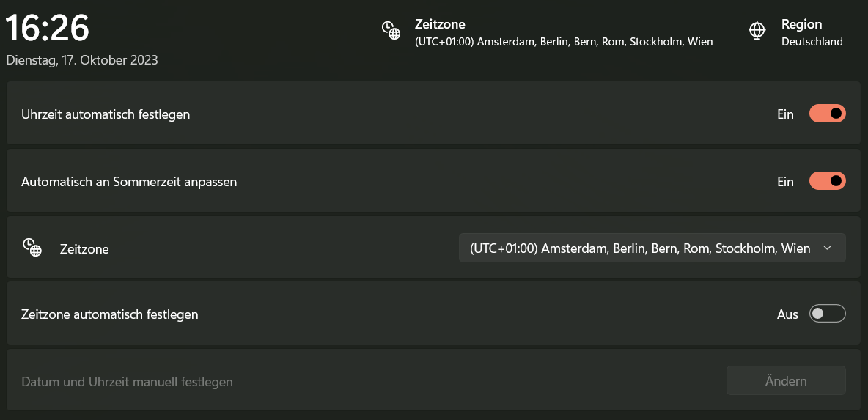The image size is (868, 420).
Task: Click the chevron arrow in the time zone dropdown
Action: 827,248
